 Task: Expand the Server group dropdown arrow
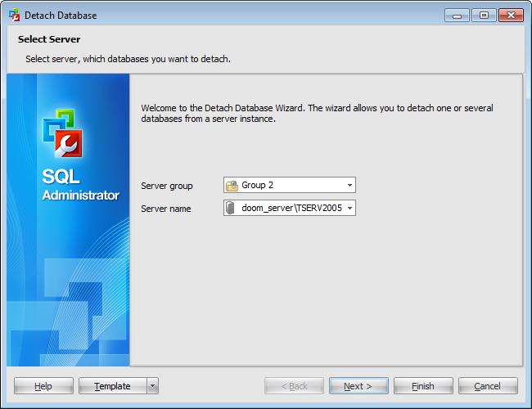pyautogui.click(x=349, y=186)
